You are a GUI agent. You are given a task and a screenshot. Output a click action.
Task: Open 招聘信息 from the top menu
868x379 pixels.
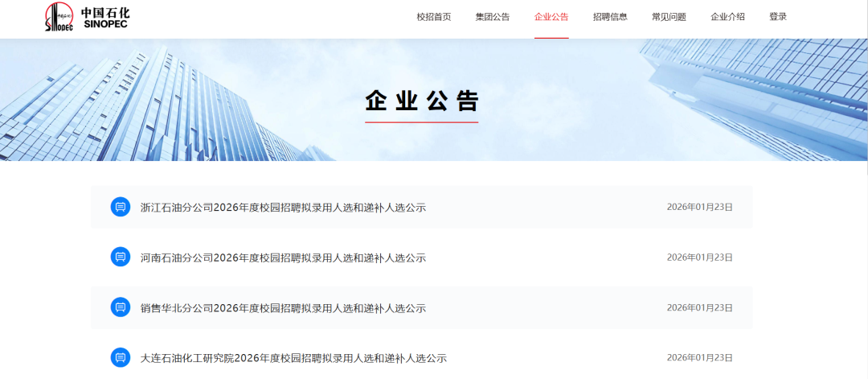click(610, 17)
